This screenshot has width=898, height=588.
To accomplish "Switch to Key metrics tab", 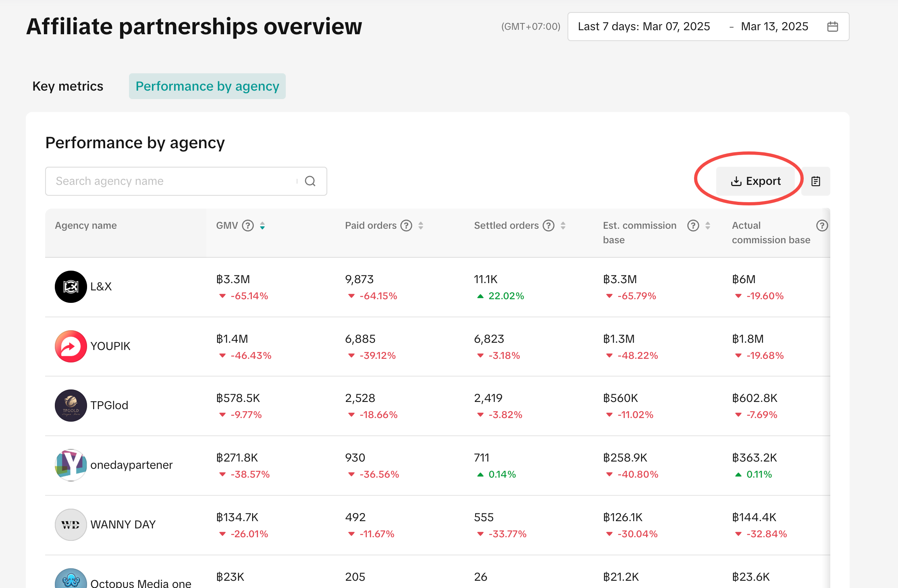I will (68, 86).
